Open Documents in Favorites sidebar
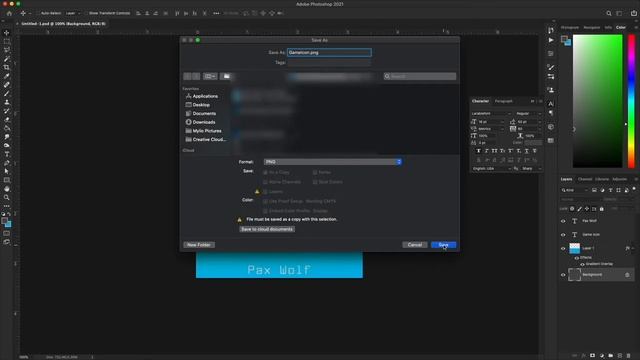The width and height of the screenshot is (640, 360). click(204, 113)
